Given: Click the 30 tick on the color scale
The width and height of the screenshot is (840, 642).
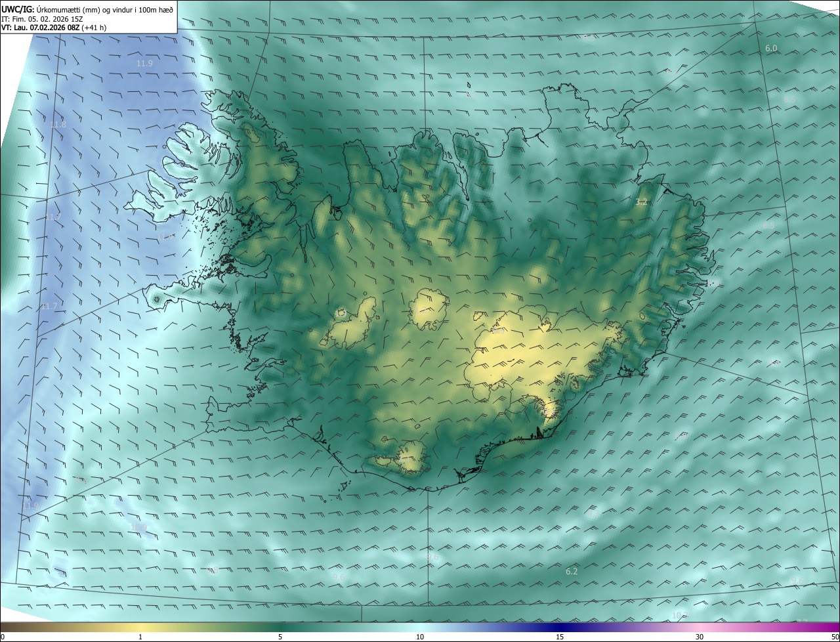Looking at the screenshot, I should [700, 637].
